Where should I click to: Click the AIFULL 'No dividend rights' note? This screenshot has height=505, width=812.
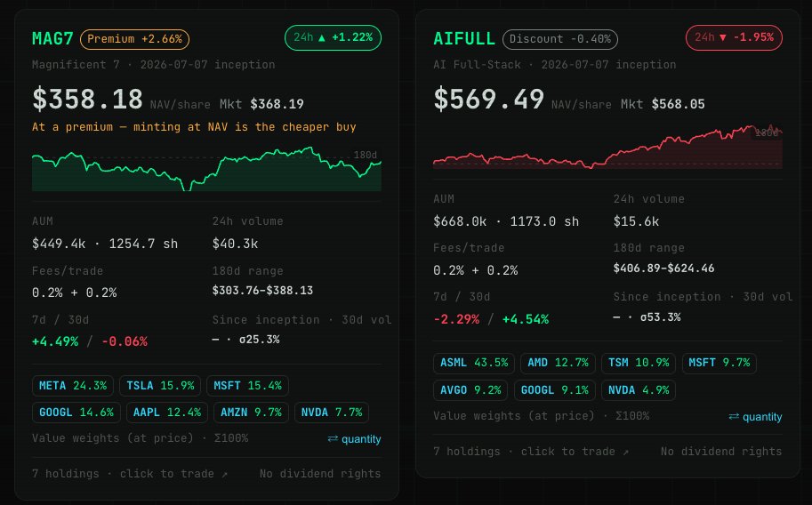coord(721,452)
